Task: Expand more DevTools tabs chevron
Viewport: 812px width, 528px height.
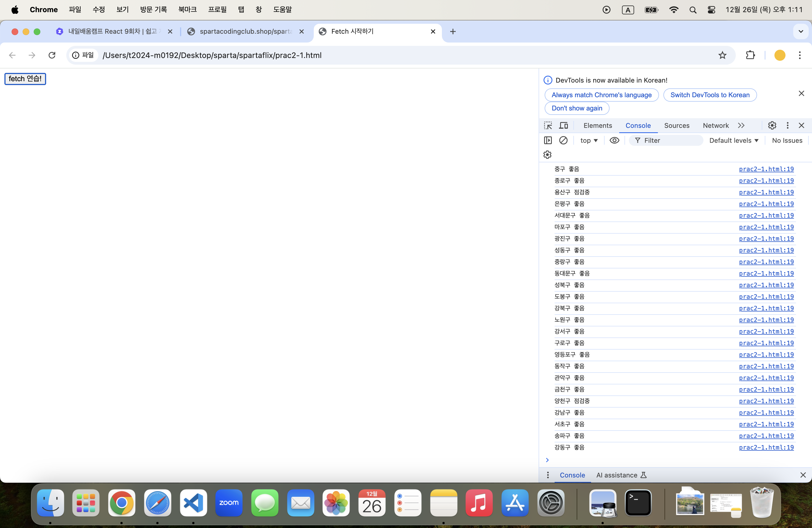Action: 741,126
